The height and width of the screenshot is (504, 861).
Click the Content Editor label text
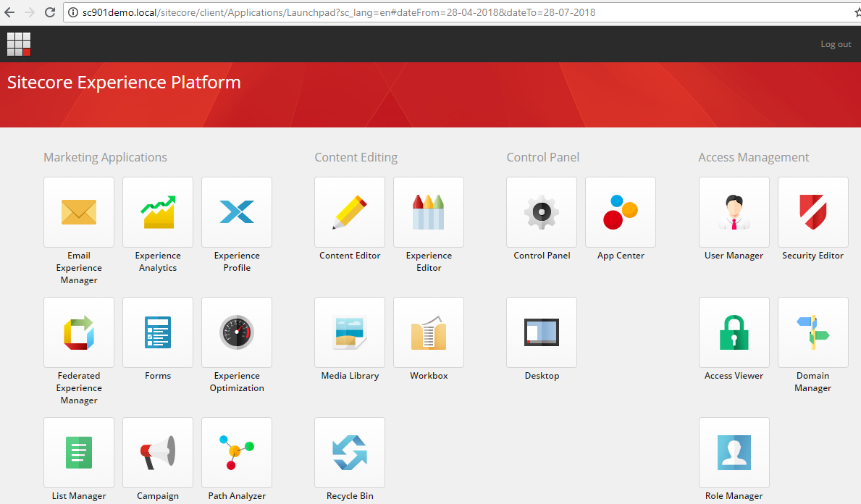click(350, 256)
